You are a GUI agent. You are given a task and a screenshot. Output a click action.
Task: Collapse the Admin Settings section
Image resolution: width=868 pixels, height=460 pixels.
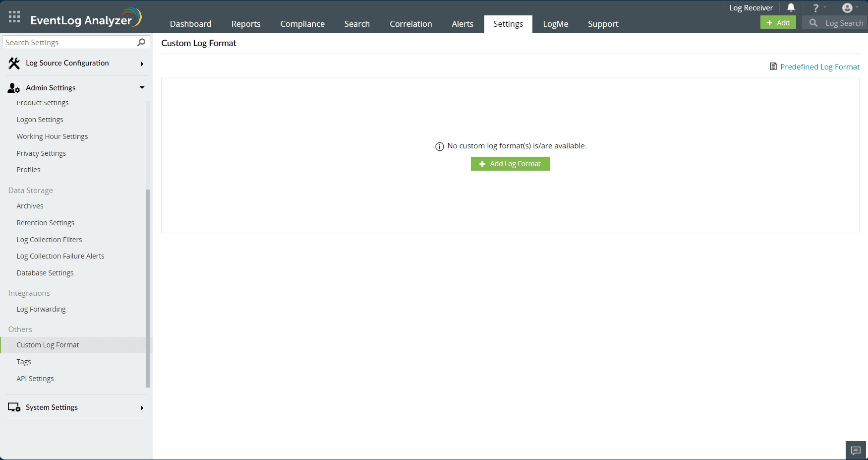pos(142,87)
